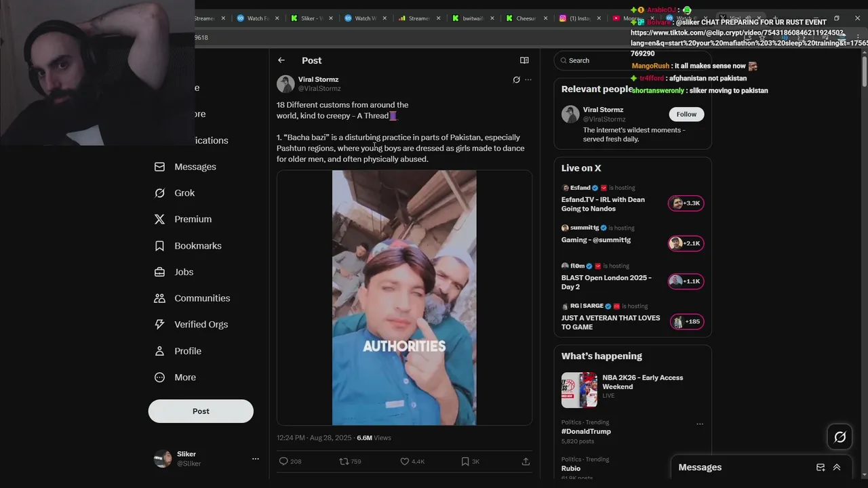Click the people Communities icon

click(159, 298)
